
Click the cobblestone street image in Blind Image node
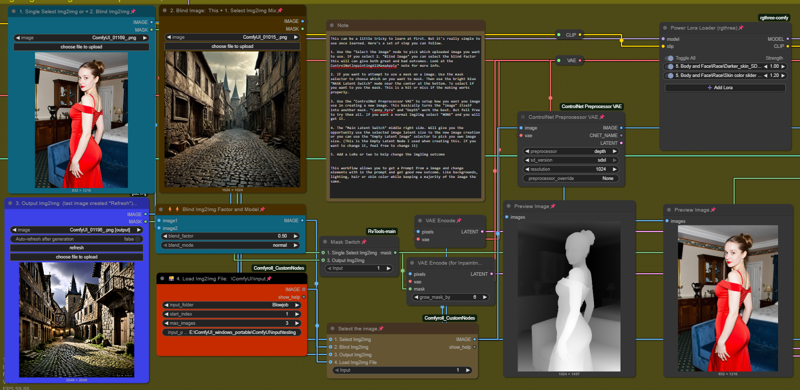[232, 119]
